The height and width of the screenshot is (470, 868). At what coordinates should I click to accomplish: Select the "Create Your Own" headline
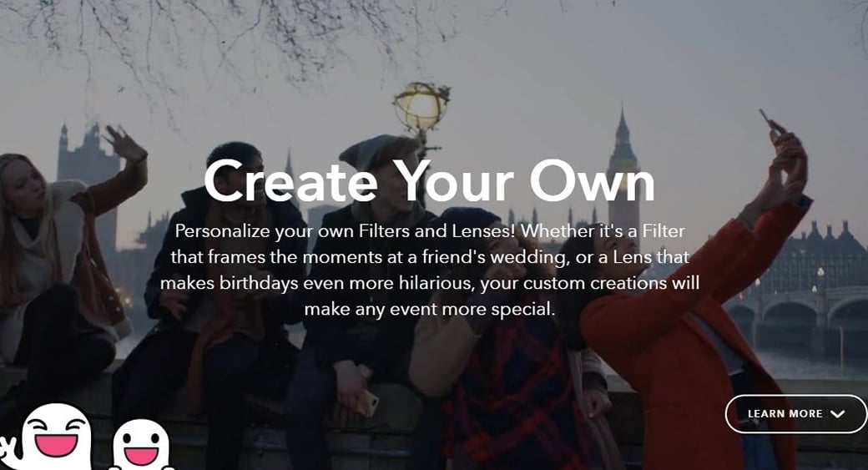(430, 181)
